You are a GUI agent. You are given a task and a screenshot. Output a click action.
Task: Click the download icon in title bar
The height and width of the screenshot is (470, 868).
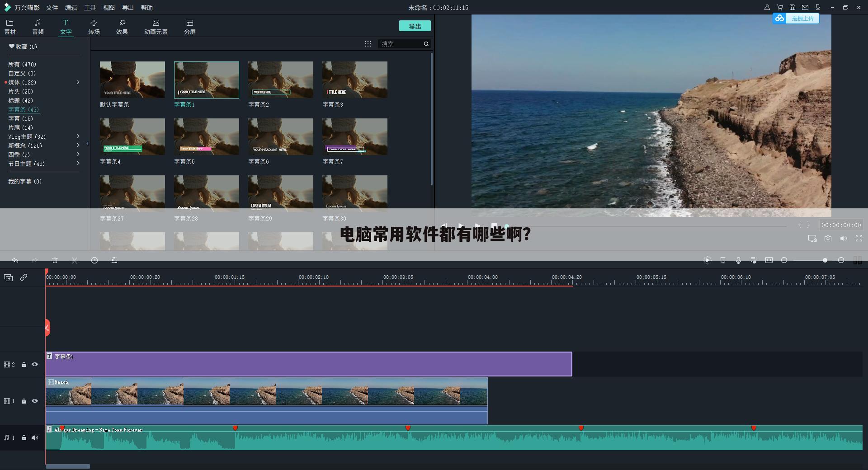click(818, 7)
